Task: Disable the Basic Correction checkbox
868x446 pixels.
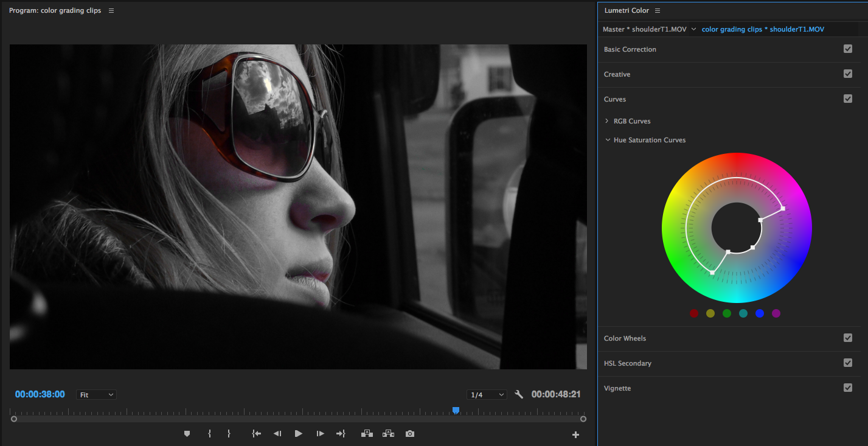Action: 848,49
